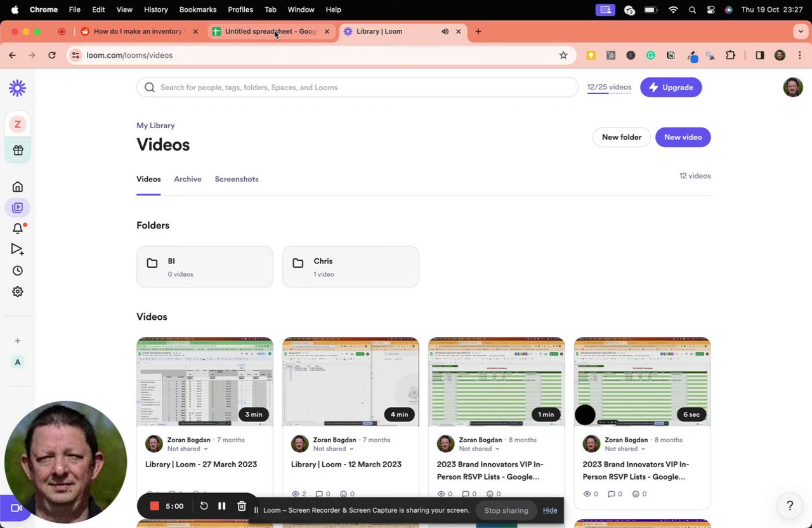The image size is (812, 528).
Task: Open macOS Spotlight search icon
Action: 692,10
